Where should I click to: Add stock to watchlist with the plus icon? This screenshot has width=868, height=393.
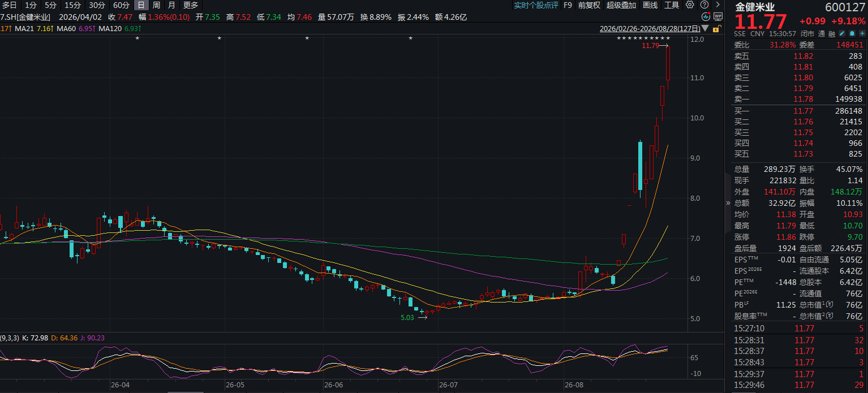(x=862, y=33)
